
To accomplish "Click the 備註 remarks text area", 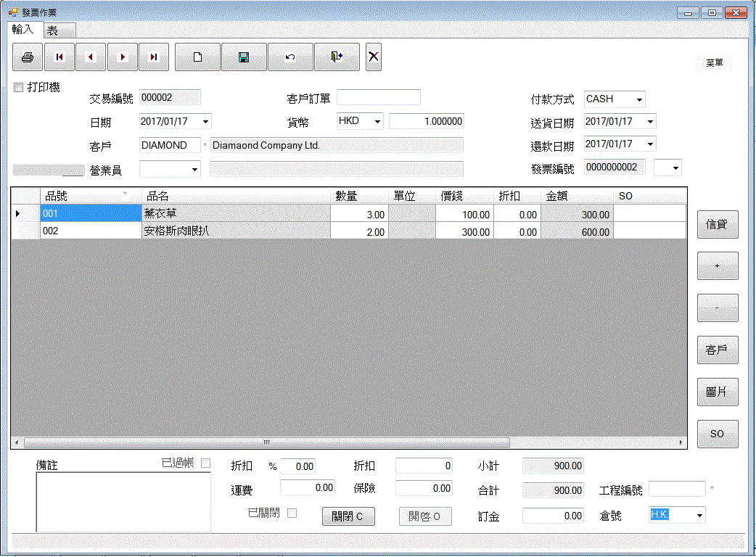I will tap(123, 502).
